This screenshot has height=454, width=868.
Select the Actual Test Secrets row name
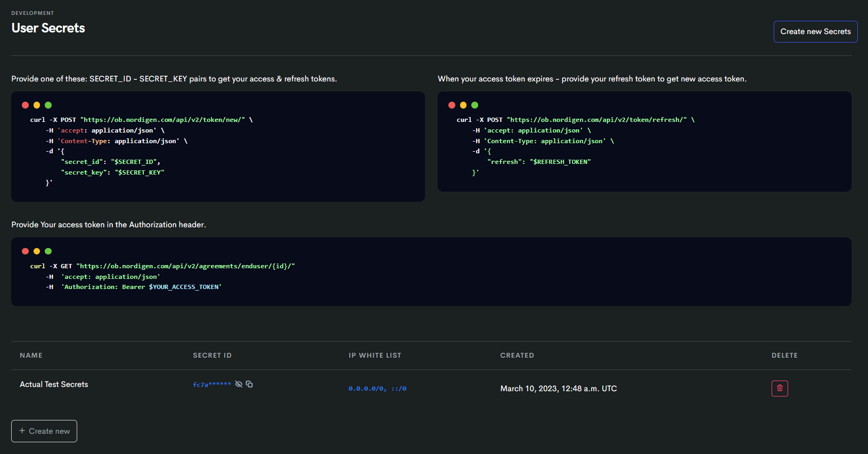point(54,384)
